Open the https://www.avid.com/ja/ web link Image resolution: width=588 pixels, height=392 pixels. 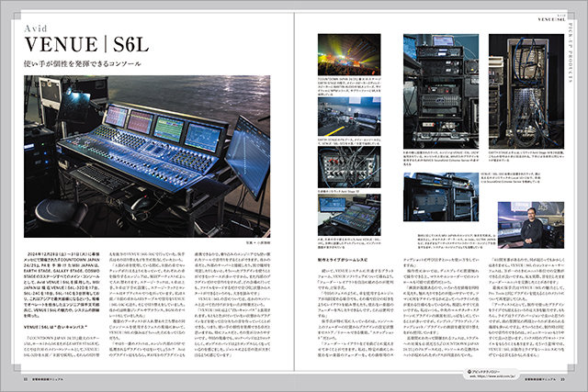coord(494,375)
